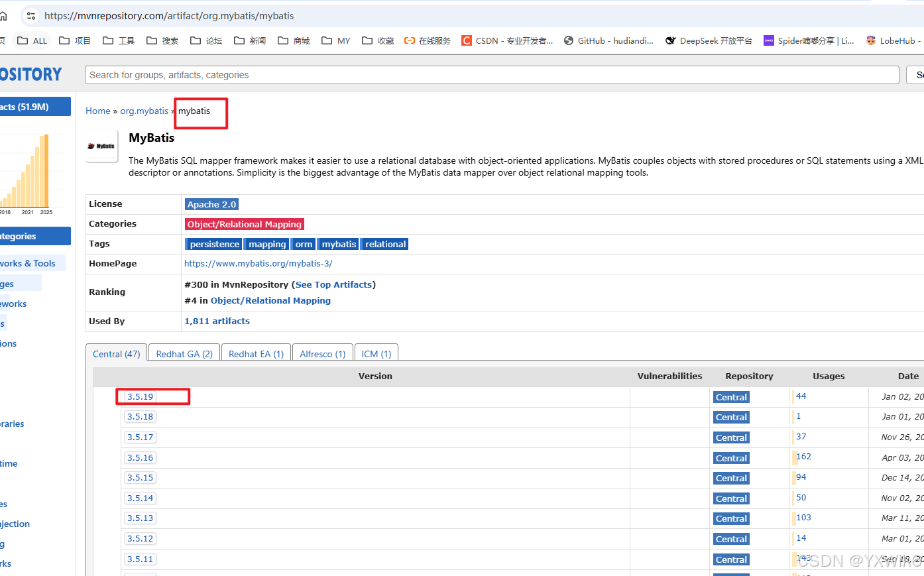Click Central badge in 3.5.19 row

click(x=731, y=397)
